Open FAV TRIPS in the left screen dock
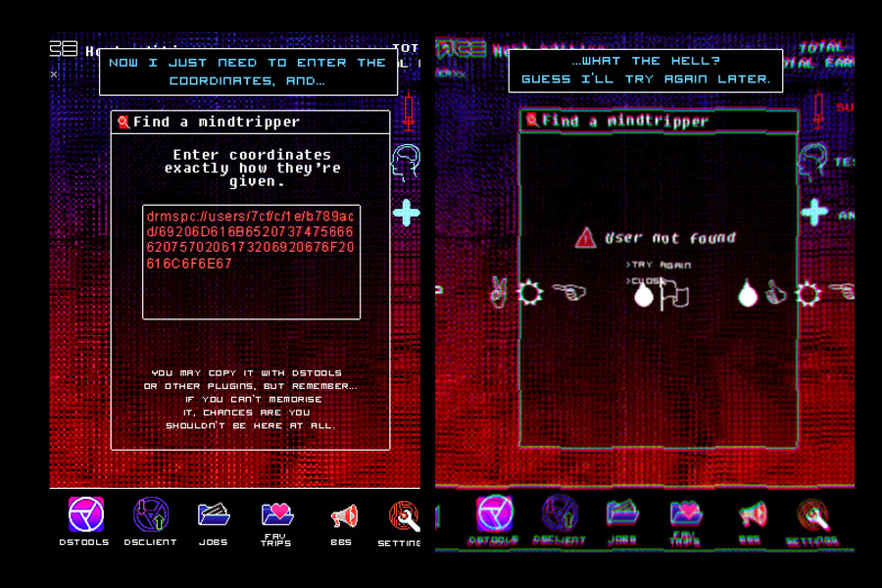 click(277, 514)
